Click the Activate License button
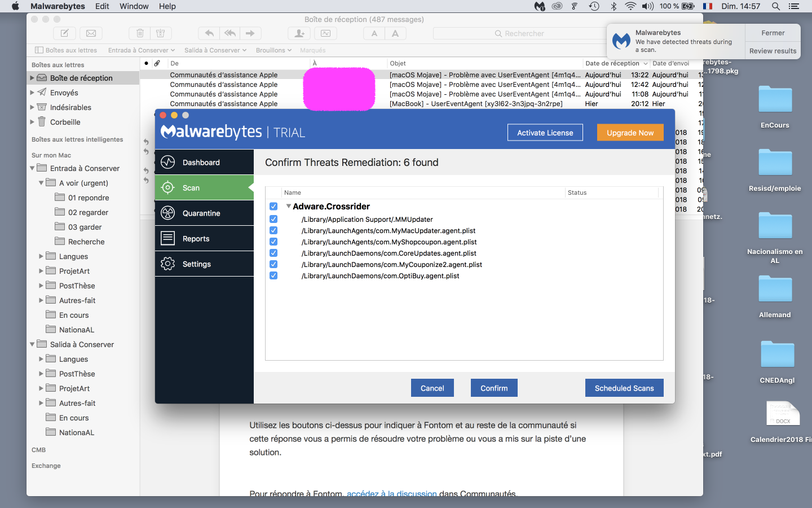 click(545, 133)
